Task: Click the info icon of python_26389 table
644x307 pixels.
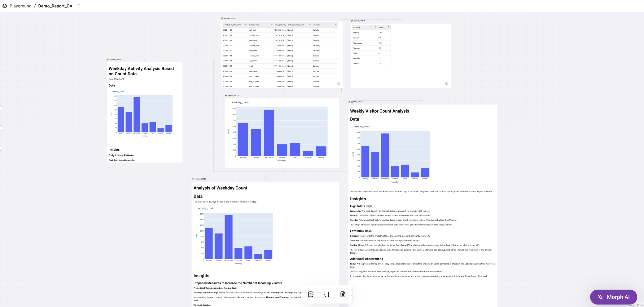Action: pos(339,83)
